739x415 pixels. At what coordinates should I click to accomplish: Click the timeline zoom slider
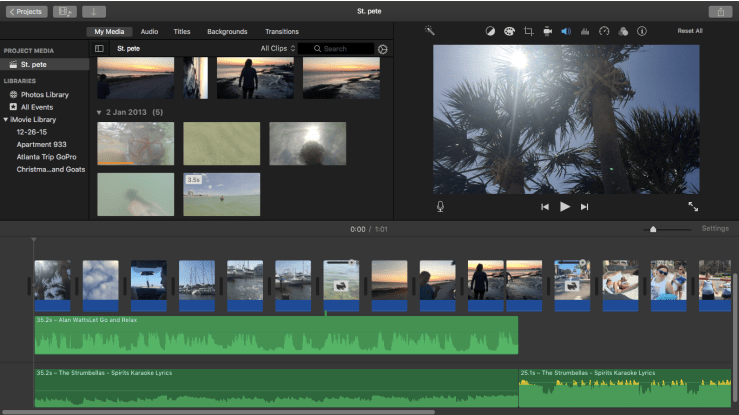(653, 229)
